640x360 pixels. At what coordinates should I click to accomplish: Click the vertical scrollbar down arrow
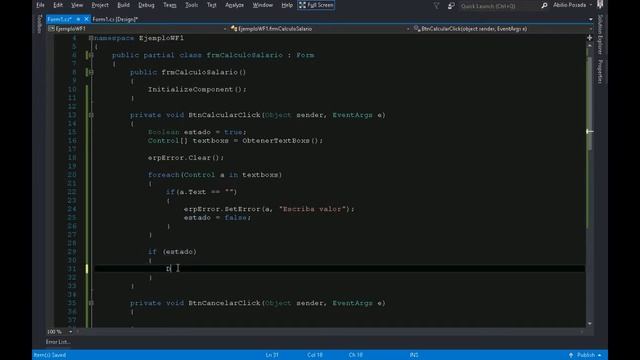click(589, 324)
